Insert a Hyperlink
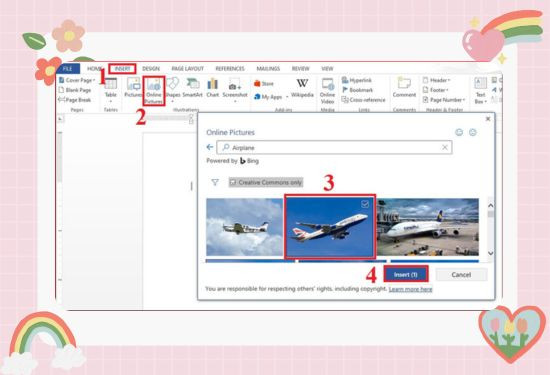550x375 pixels. pos(356,80)
